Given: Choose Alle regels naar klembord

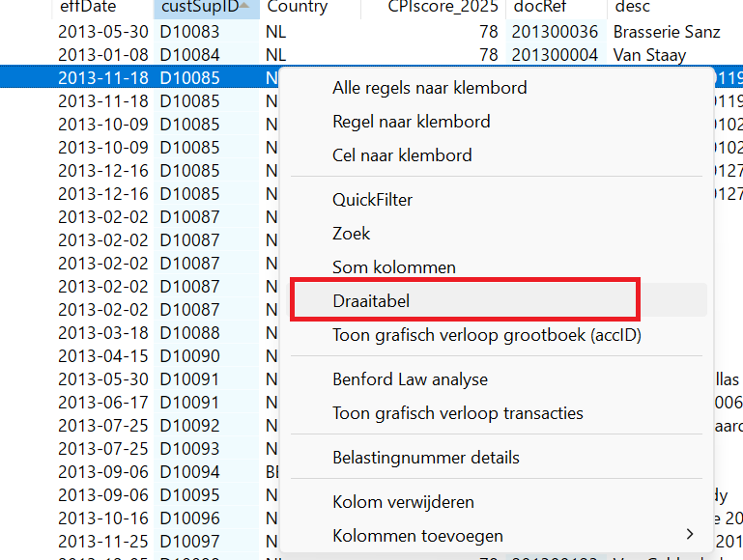Looking at the screenshot, I should click(429, 88).
